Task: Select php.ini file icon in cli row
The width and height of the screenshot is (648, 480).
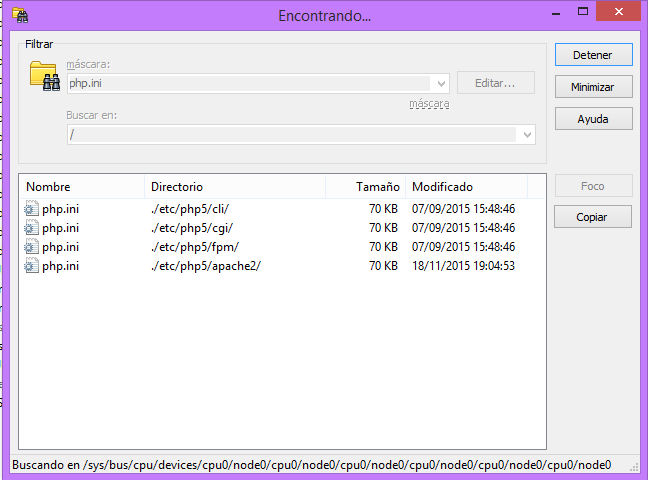Action: pos(32,209)
